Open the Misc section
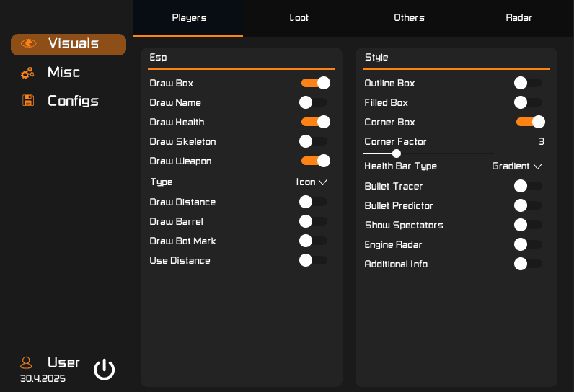The height and width of the screenshot is (392, 574). 63,72
